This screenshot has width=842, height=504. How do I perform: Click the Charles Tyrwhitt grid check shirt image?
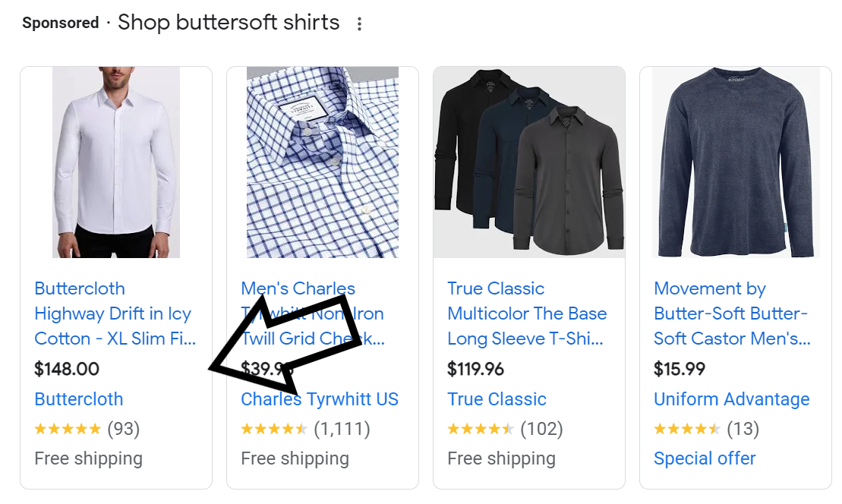(x=322, y=162)
